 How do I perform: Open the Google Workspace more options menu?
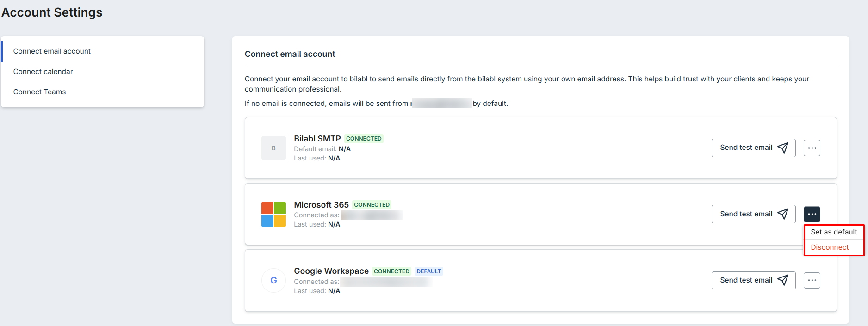(812, 280)
